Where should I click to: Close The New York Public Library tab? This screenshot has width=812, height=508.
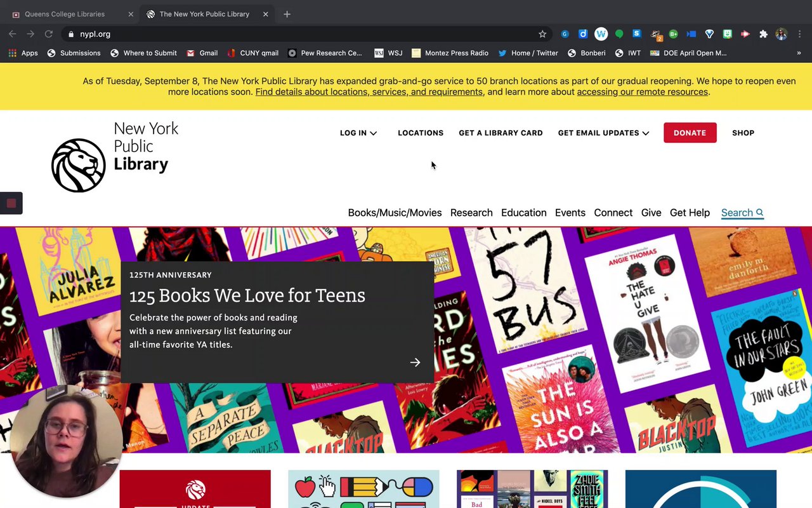[266, 14]
